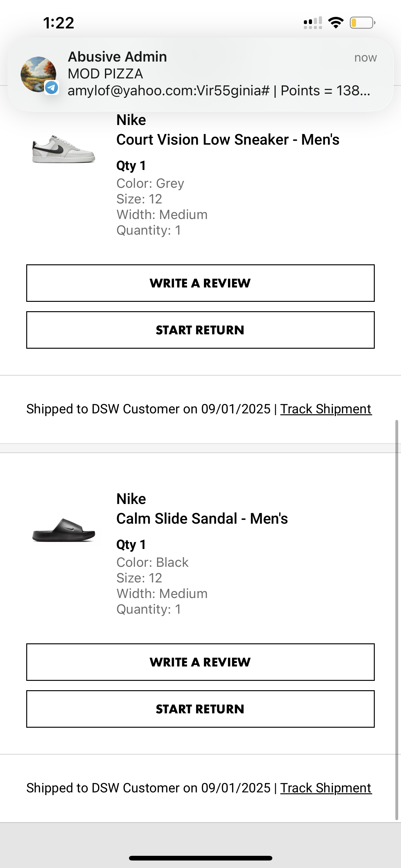
Task: Tap the 1:22 clock in status bar
Action: tap(59, 23)
